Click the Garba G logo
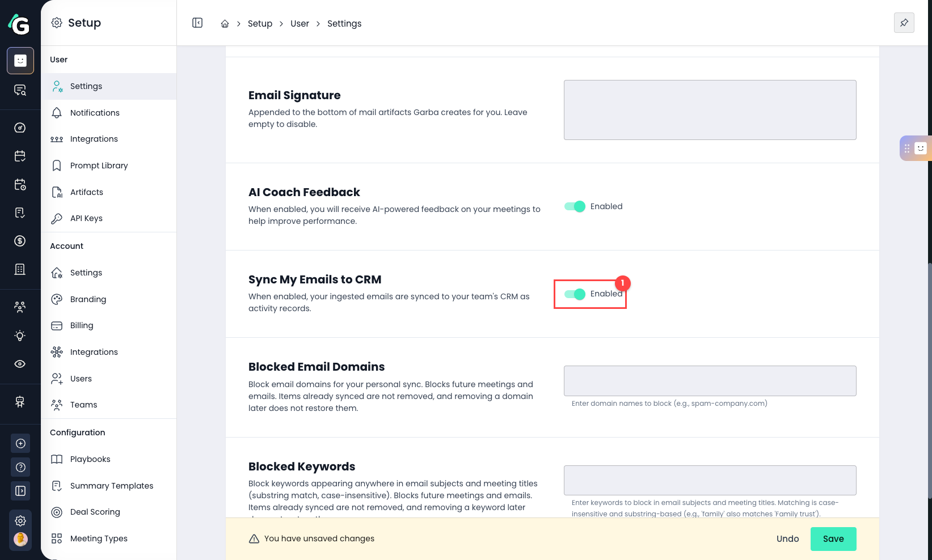This screenshot has width=932, height=560. [19, 24]
